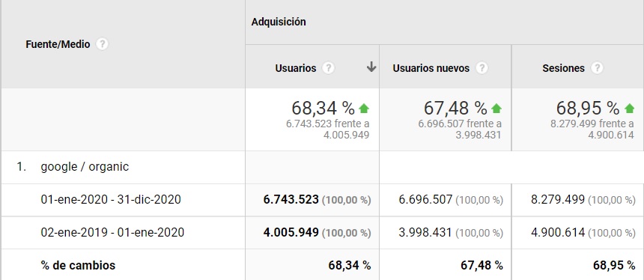The image size is (644, 280).
Task: Click the Usuarios nuevos help icon
Action: tap(482, 68)
